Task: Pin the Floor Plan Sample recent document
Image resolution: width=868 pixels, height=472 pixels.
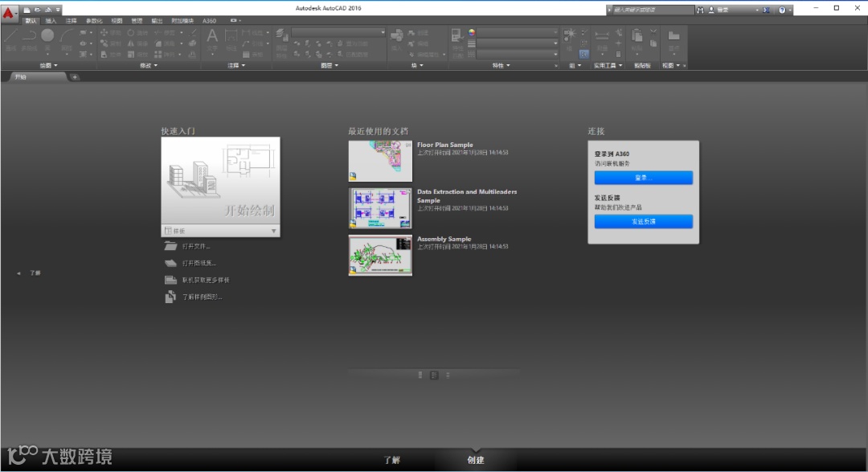Action: [408, 145]
